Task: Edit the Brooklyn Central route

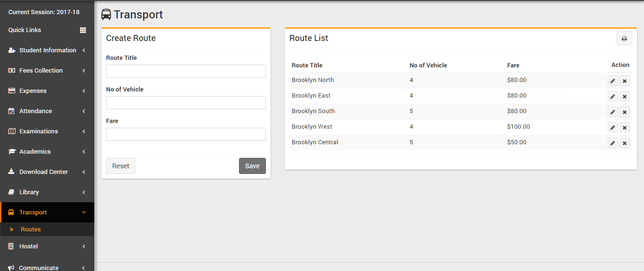Action: pos(612,143)
